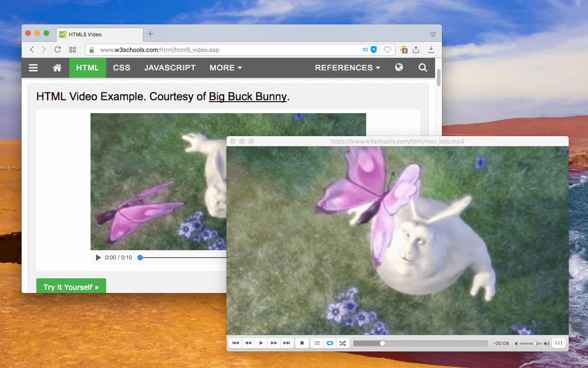Bookmark the page with heart icon
This screenshot has height=368, width=588.
(387, 50)
